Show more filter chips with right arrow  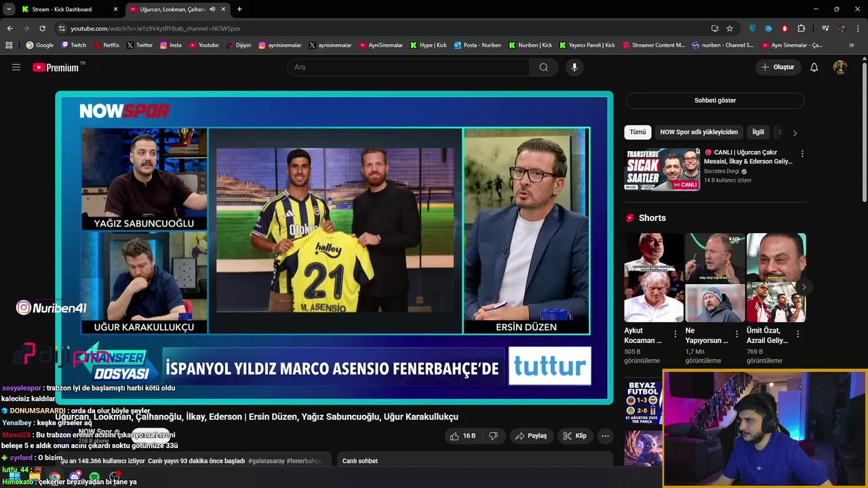pos(795,133)
